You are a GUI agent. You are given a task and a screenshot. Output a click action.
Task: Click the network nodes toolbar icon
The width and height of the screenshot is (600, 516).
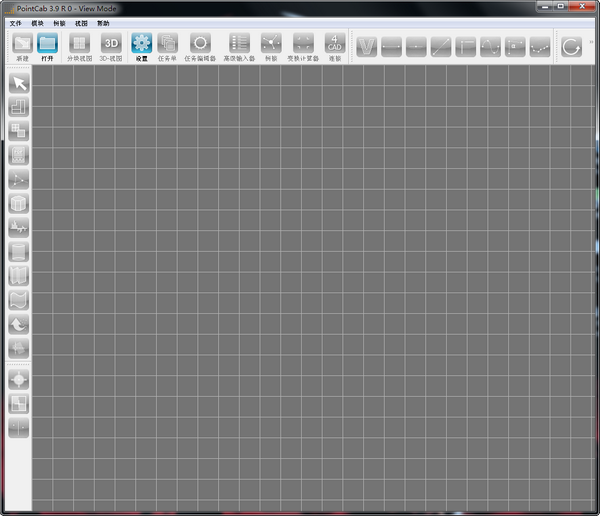point(271,43)
